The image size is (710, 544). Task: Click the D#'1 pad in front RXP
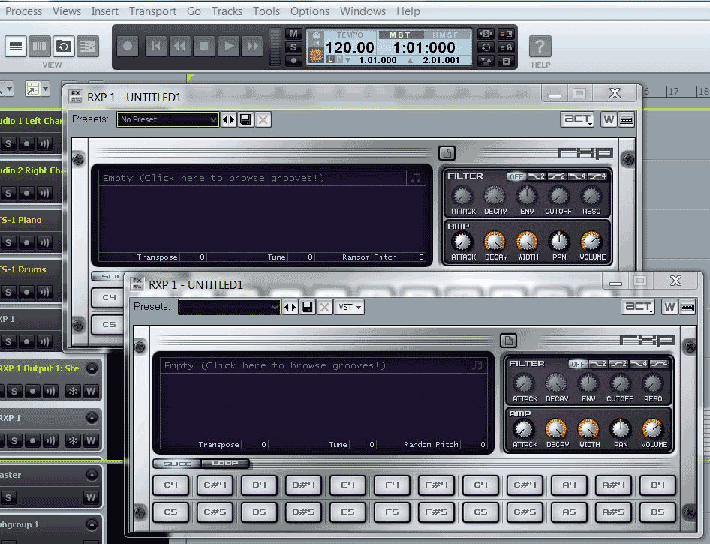coord(302,487)
